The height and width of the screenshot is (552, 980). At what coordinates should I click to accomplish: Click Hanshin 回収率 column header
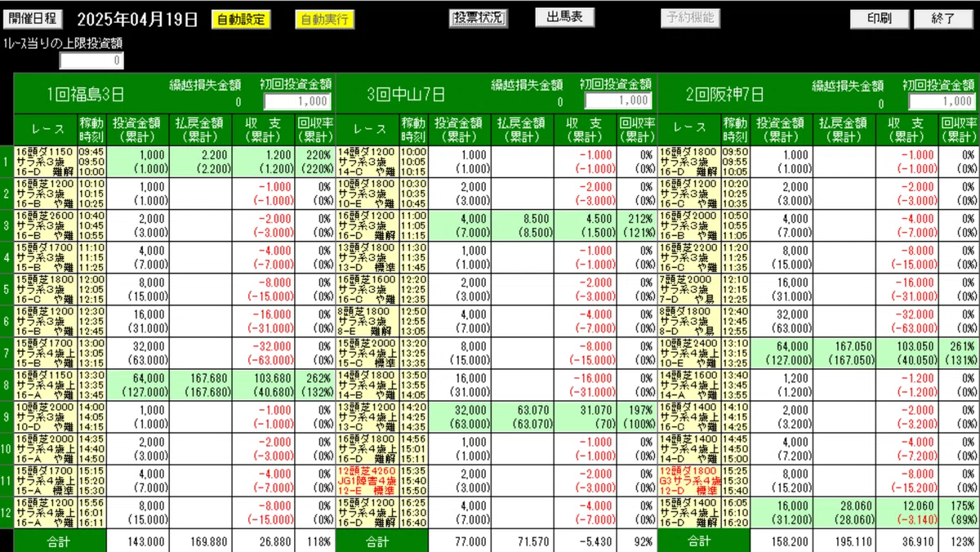click(959, 130)
